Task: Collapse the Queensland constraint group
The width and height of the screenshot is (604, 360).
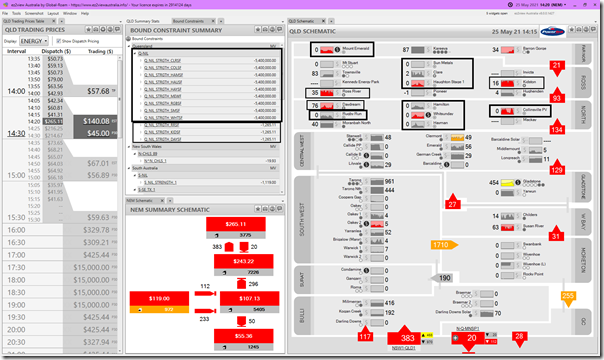Action: tap(129, 46)
